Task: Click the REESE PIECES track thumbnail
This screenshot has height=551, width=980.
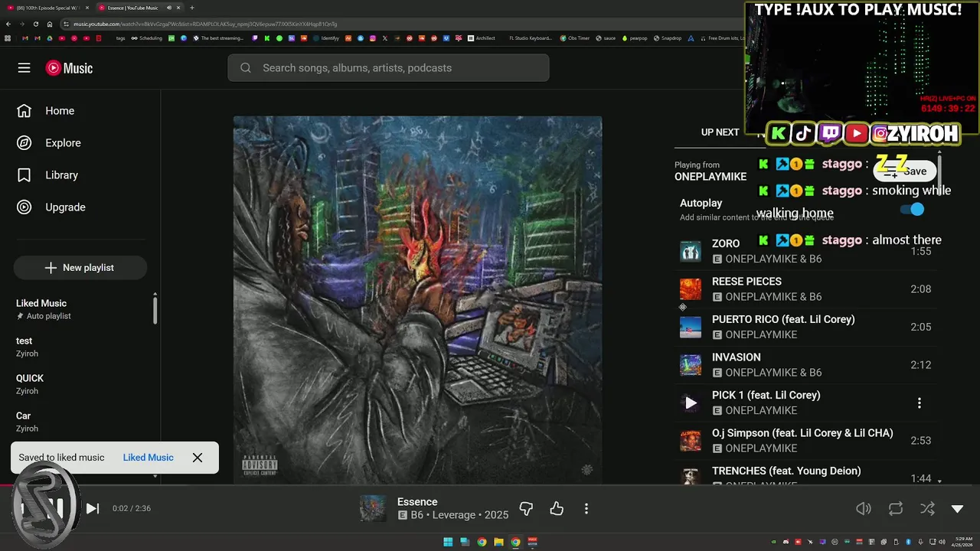Action: (x=691, y=289)
